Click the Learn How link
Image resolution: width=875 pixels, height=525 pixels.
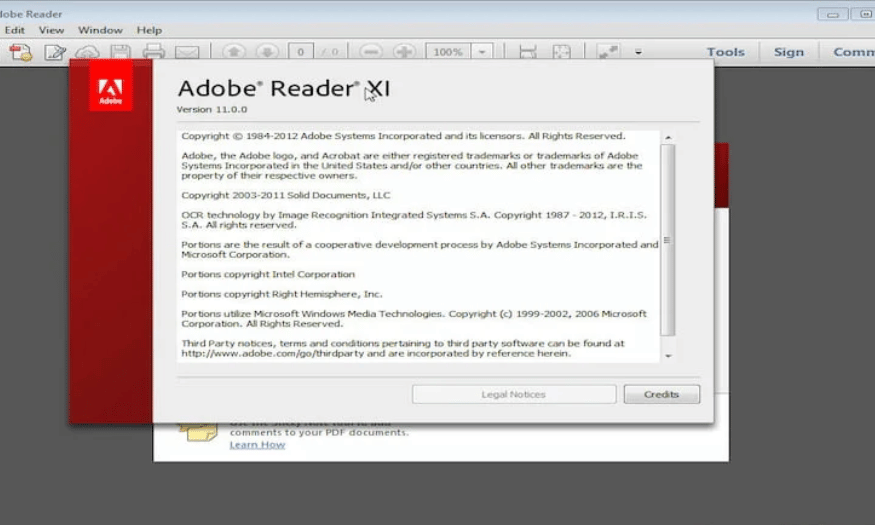click(x=257, y=445)
